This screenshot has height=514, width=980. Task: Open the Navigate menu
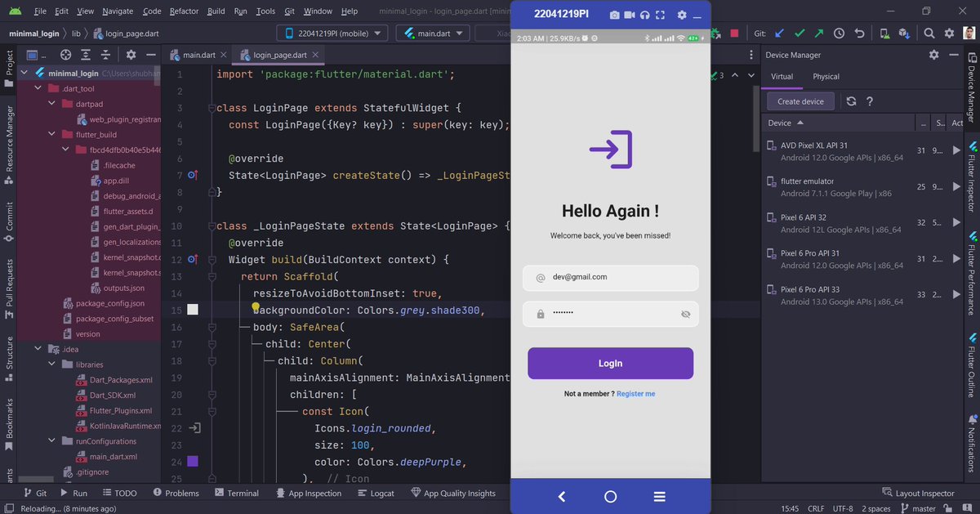(118, 11)
